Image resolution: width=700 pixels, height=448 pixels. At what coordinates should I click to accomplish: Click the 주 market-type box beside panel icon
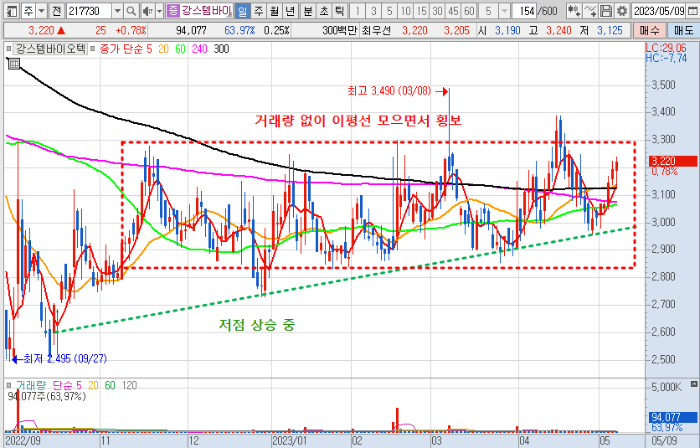click(x=28, y=11)
